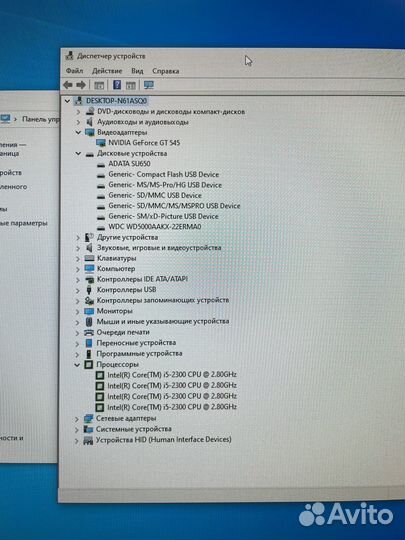Click the Клавиатуры keyboard icon
The image size is (405, 540).
pyautogui.click(x=90, y=258)
